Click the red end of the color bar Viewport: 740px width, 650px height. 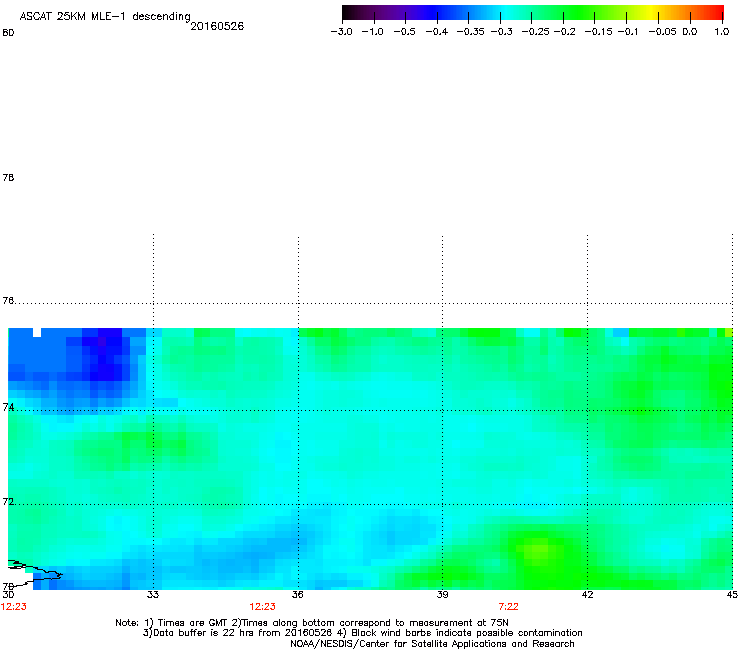pyautogui.click(x=717, y=12)
